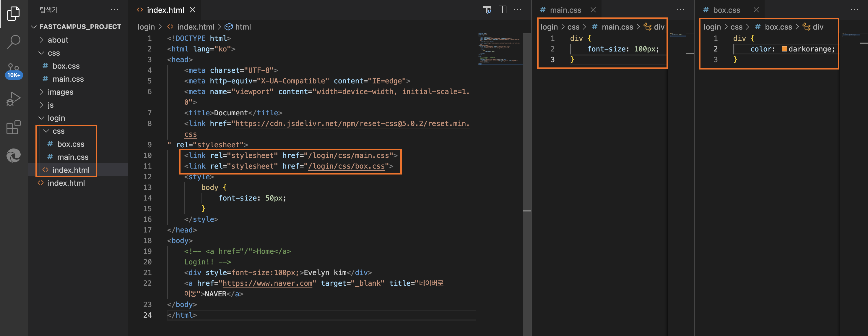Split the index.html editor to the right
Image resolution: width=868 pixels, height=336 pixels.
coord(502,10)
